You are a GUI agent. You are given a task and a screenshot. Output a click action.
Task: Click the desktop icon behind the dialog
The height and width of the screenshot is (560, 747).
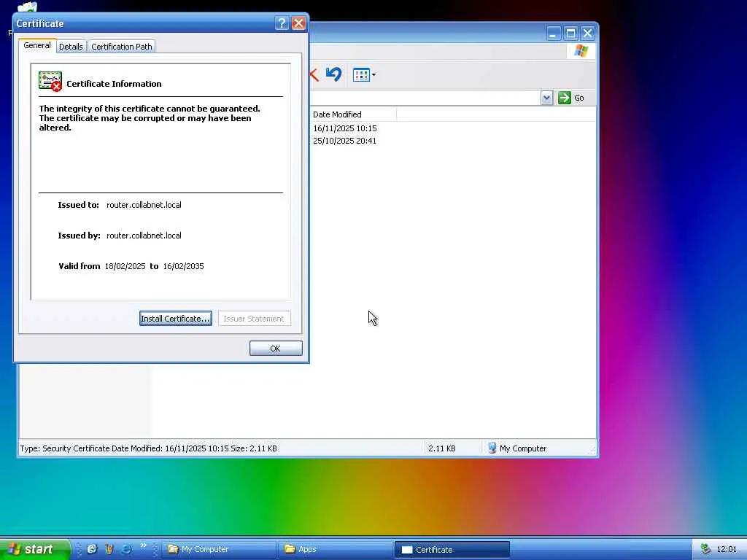pyautogui.click(x=27, y=7)
